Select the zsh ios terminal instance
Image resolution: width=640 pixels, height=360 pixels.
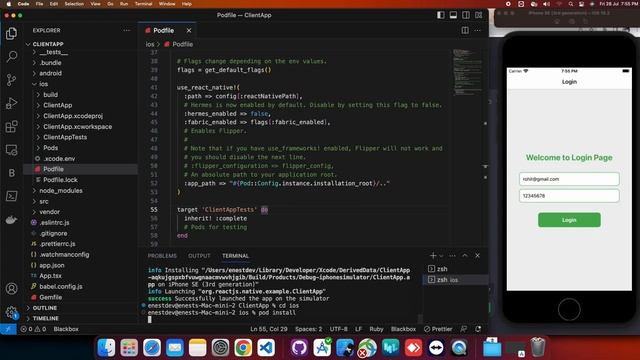pyautogui.click(x=455, y=280)
